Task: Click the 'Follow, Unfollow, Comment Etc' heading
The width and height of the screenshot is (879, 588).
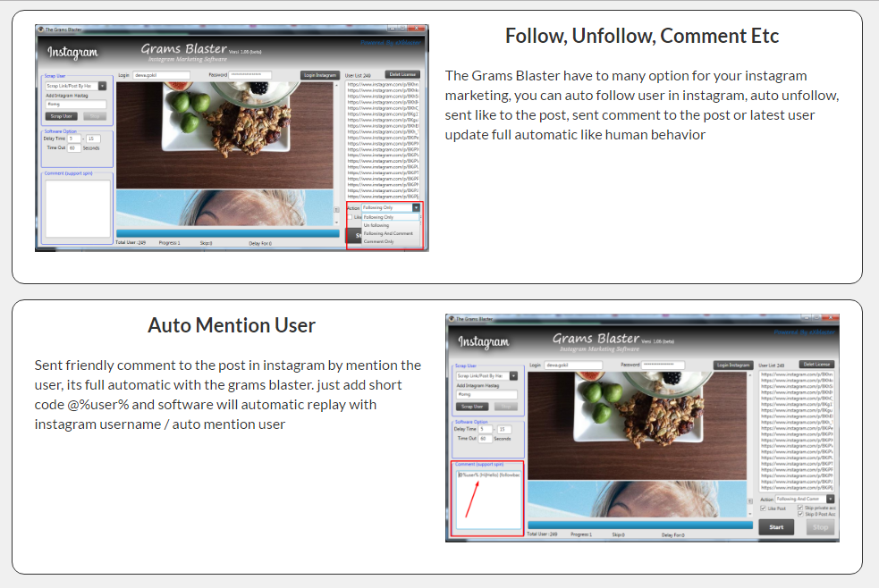Action: pos(642,36)
